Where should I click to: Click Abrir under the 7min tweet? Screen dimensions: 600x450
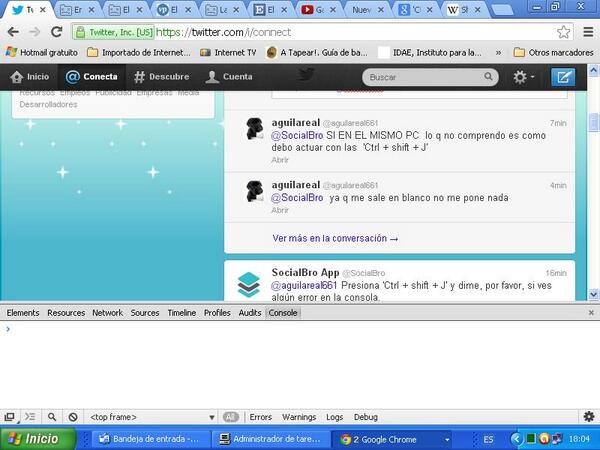pos(280,160)
